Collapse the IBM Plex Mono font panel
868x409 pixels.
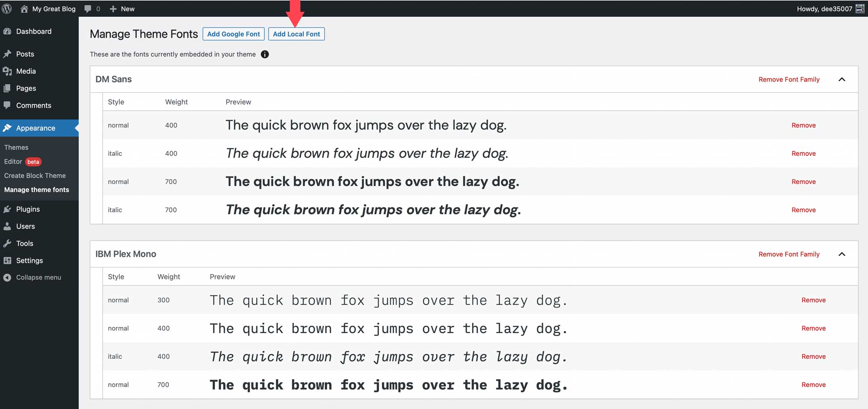click(842, 254)
